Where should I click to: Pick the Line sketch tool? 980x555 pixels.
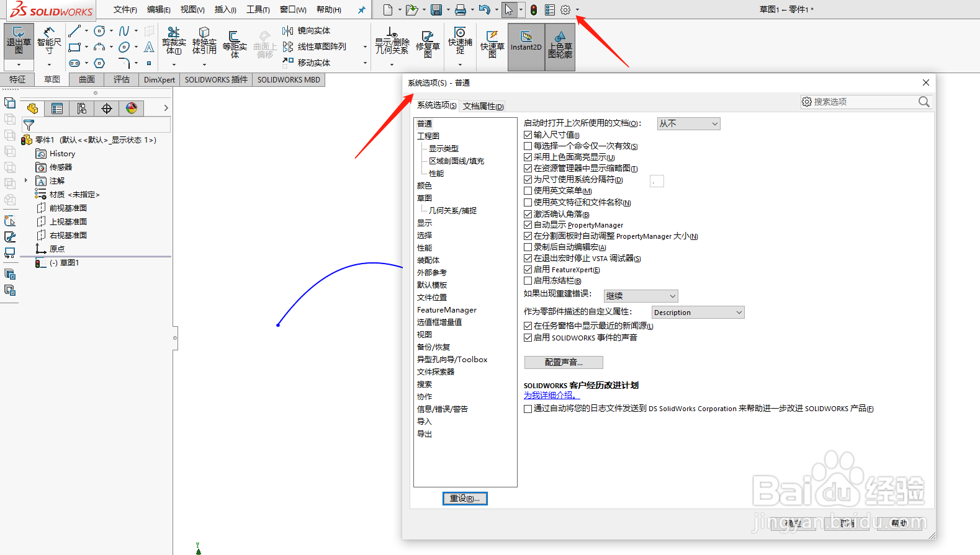(74, 31)
